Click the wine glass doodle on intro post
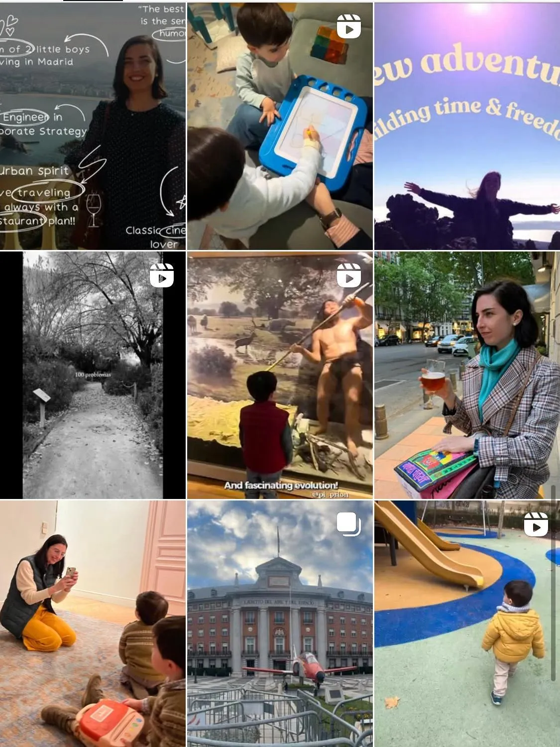Screen dimensions: 560x747 94,210
